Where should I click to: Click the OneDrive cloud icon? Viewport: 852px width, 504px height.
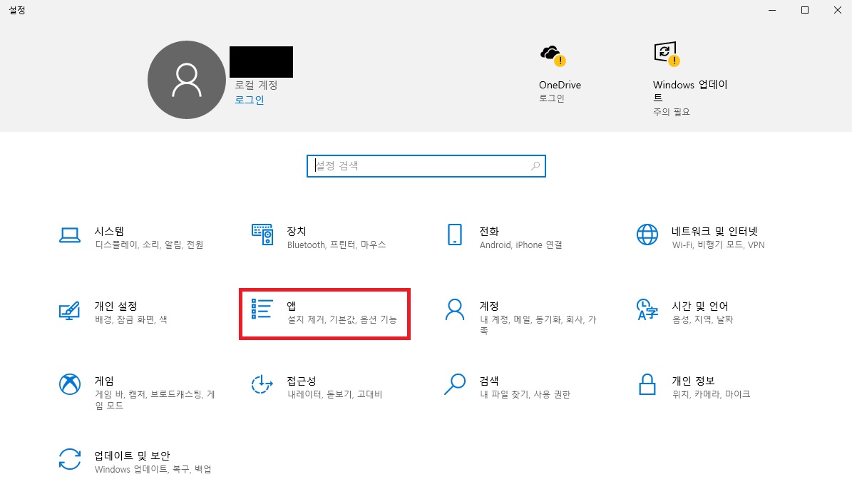click(x=553, y=56)
